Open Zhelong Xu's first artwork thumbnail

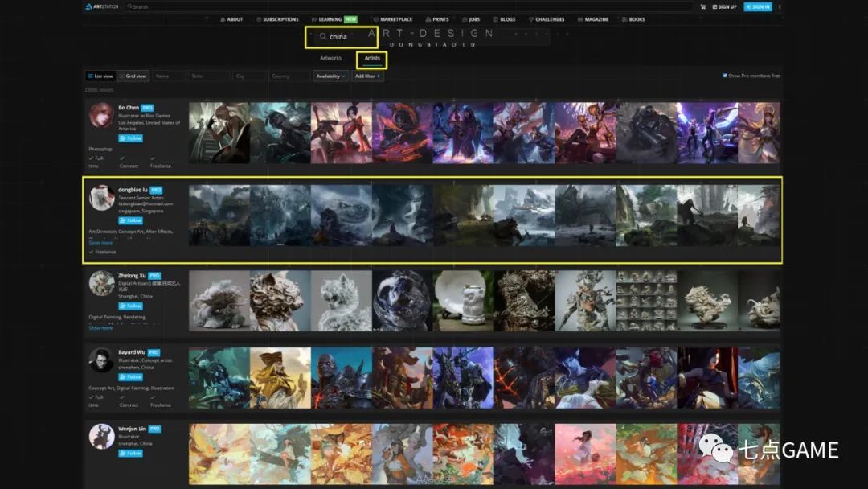219,301
